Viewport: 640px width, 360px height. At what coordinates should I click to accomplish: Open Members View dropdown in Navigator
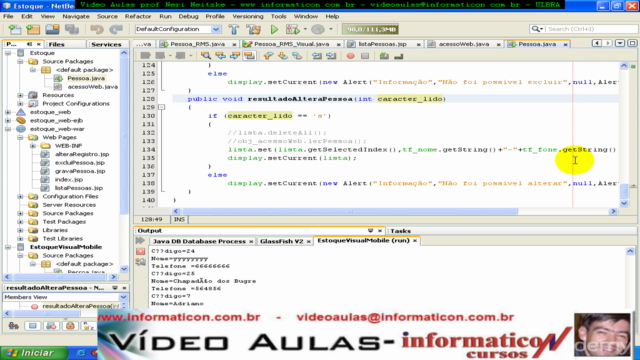[123, 297]
